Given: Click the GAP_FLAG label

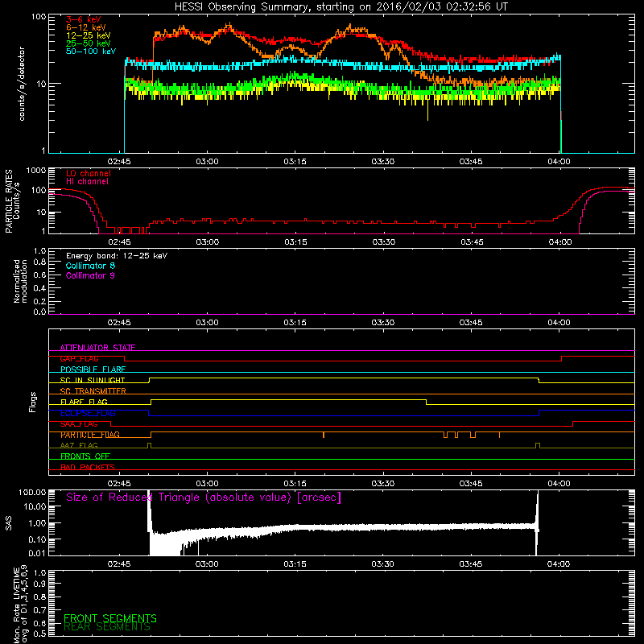Looking at the screenshot, I should 79,358.
